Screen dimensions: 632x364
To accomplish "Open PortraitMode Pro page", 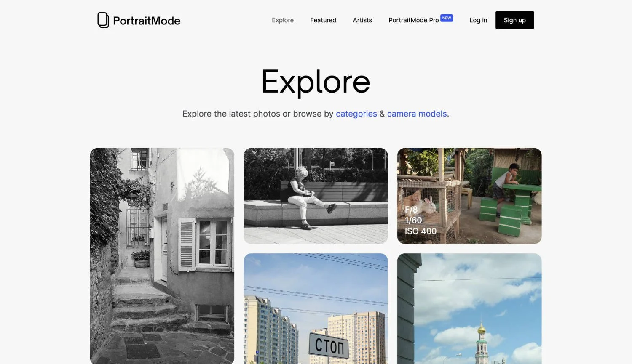I will click(x=414, y=20).
